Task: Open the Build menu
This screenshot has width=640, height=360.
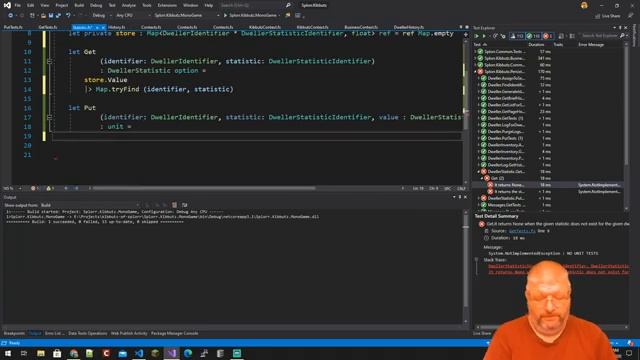Action: pos(79,5)
